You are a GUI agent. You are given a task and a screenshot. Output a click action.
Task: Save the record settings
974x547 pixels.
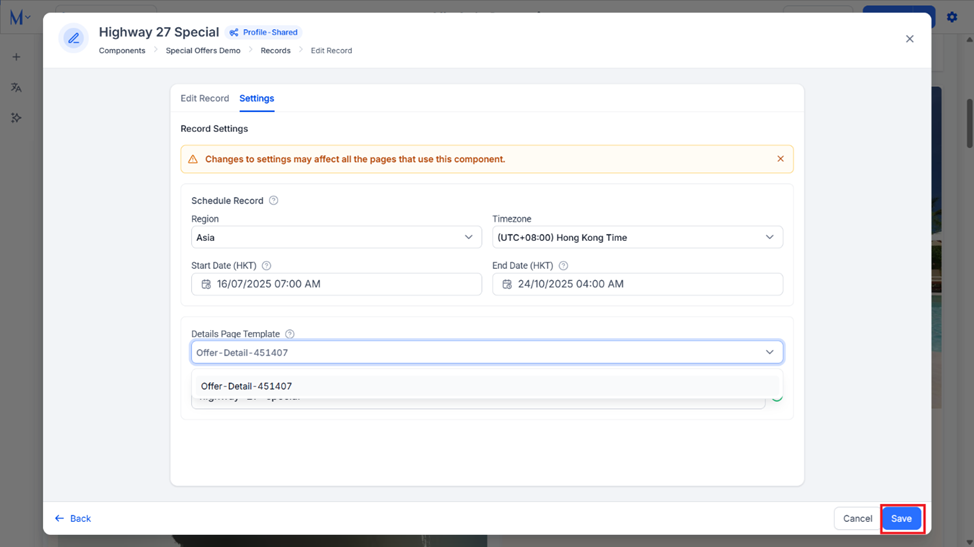pyautogui.click(x=901, y=518)
